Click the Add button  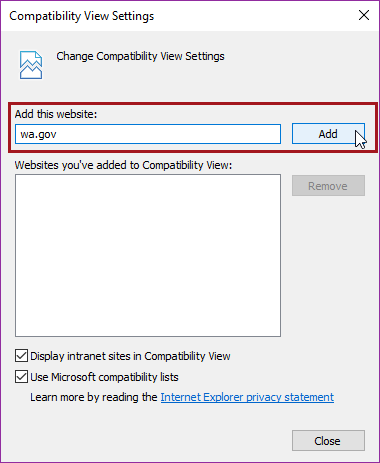(x=328, y=134)
